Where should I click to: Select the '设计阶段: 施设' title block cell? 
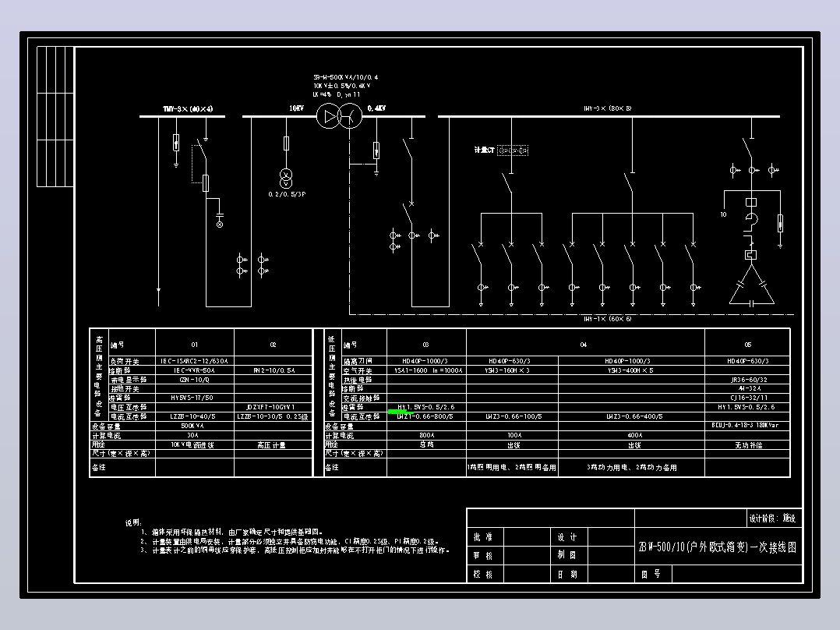[772, 519]
